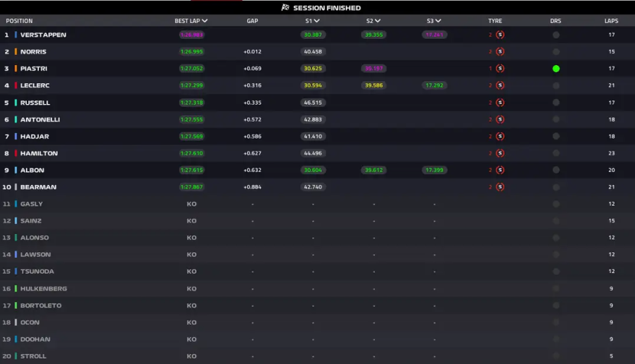Viewport: 635px width, 364px height.
Task: Select knocked-out driver Lawson row
Action: (x=317, y=255)
